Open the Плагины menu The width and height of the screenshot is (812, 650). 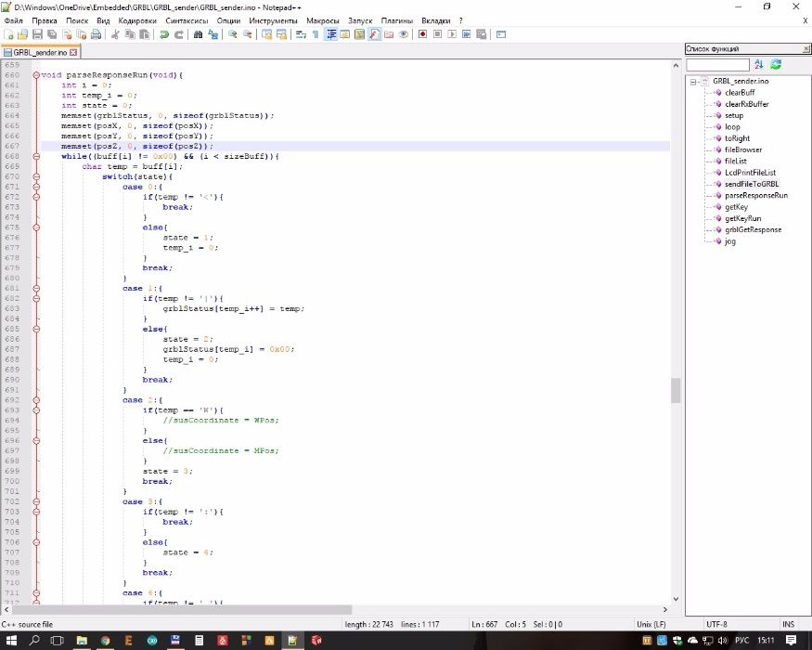pos(396,20)
